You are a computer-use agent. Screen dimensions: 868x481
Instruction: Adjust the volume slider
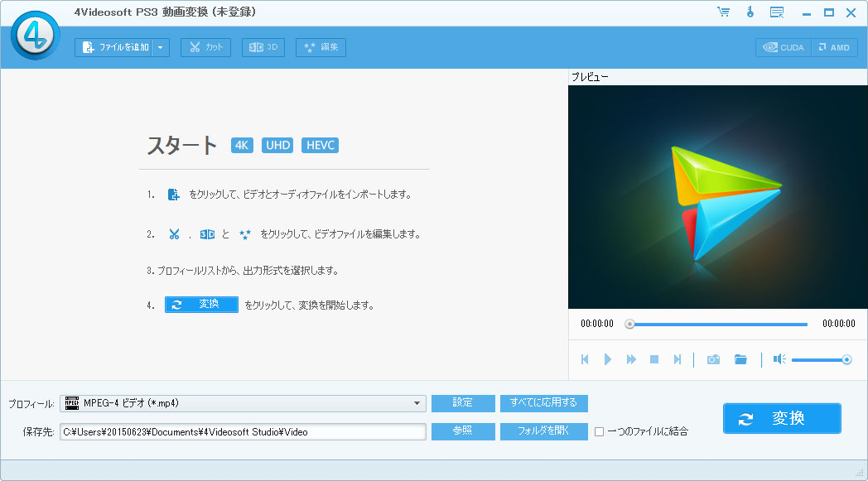click(x=822, y=360)
